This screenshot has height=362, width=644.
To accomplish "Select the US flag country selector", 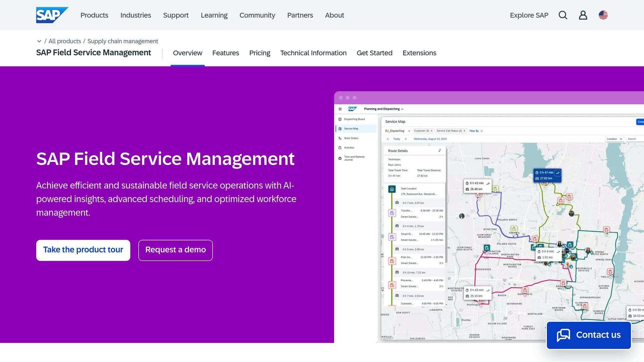I will point(603,15).
